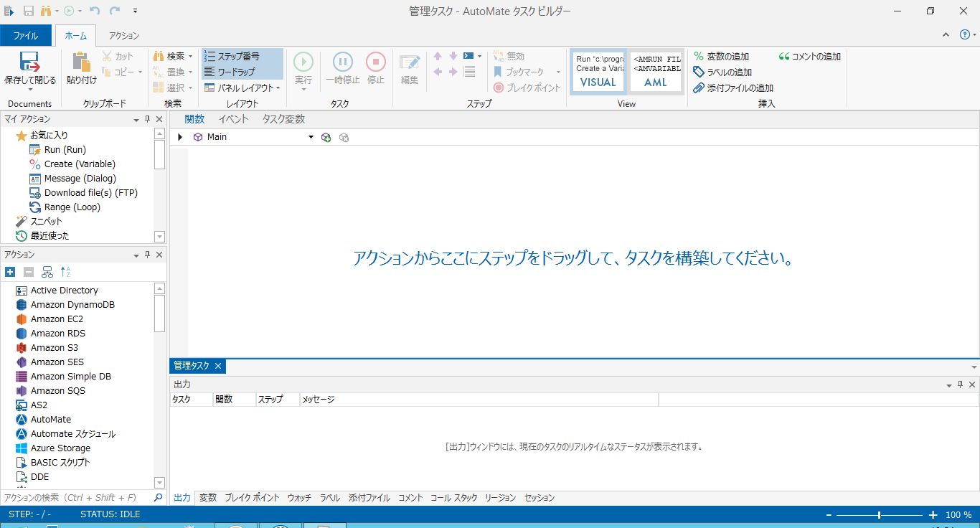
Task: Click the tree view icon in アクション panel
Action: (x=47, y=272)
